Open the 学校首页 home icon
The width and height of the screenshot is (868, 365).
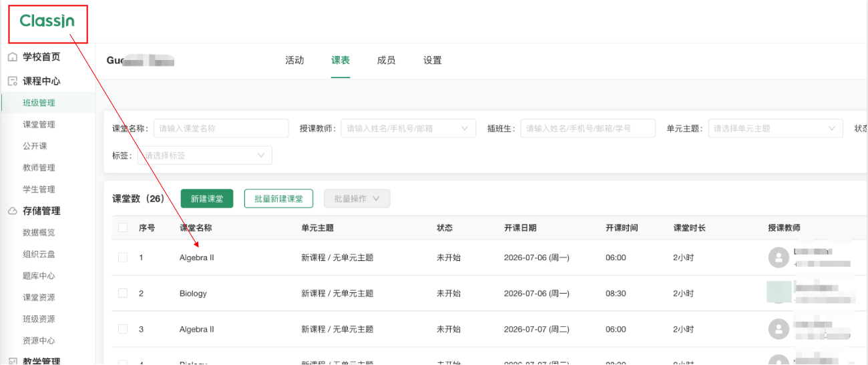coord(13,57)
